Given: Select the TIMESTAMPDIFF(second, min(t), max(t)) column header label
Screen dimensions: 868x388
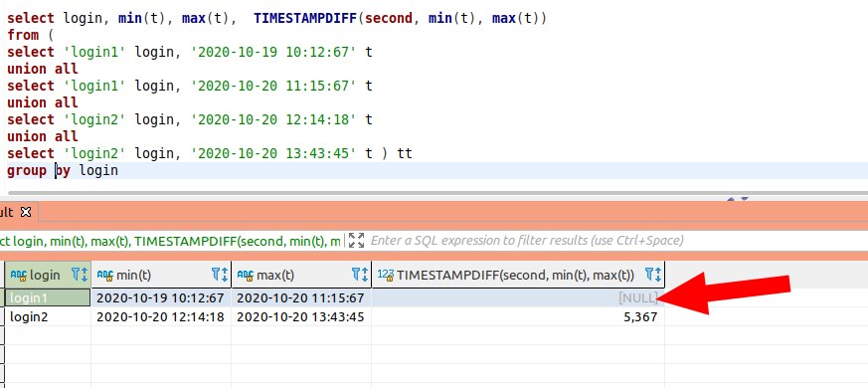Looking at the screenshot, I should point(515,275).
